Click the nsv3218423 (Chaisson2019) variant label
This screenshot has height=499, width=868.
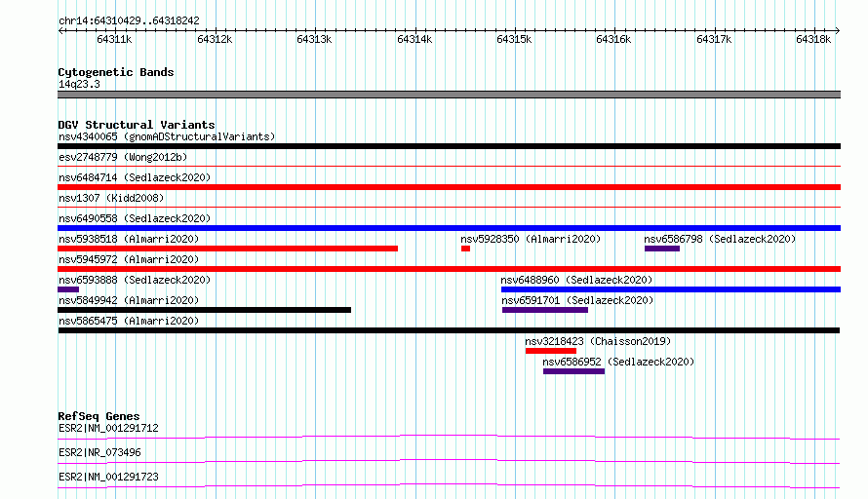click(x=598, y=341)
